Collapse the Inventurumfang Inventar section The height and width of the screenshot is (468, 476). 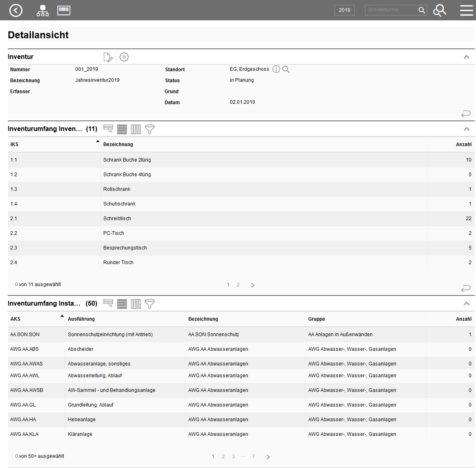point(467,129)
